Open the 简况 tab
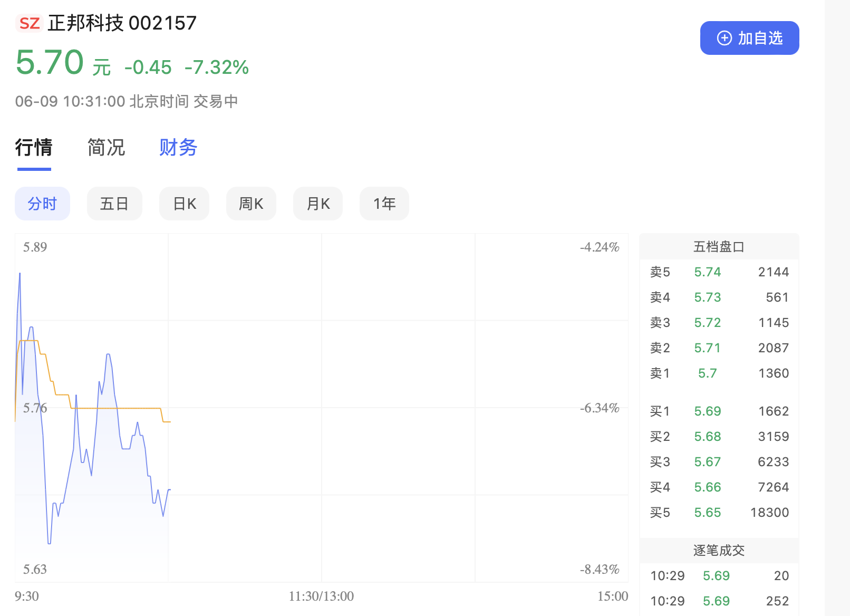 pyautogui.click(x=106, y=147)
